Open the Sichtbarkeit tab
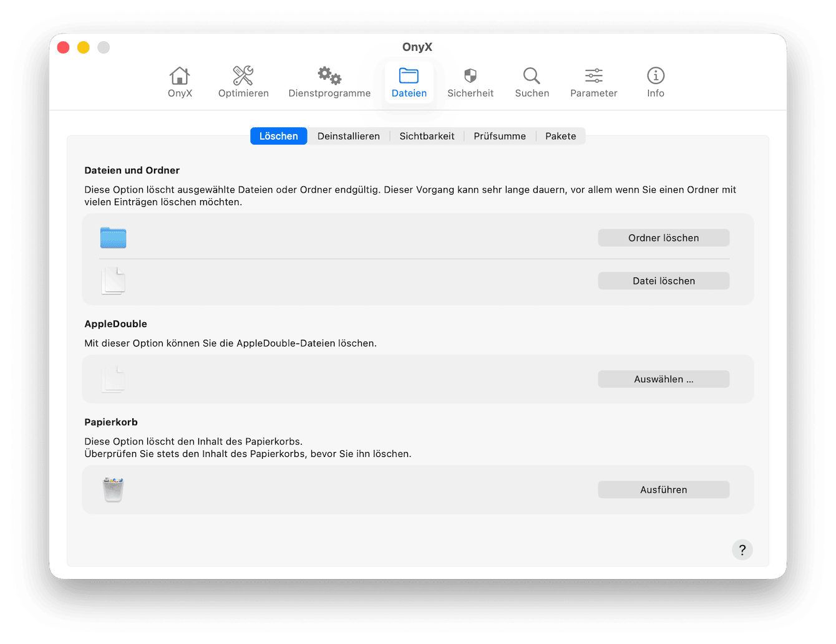The height and width of the screenshot is (644, 836). pyautogui.click(x=427, y=136)
